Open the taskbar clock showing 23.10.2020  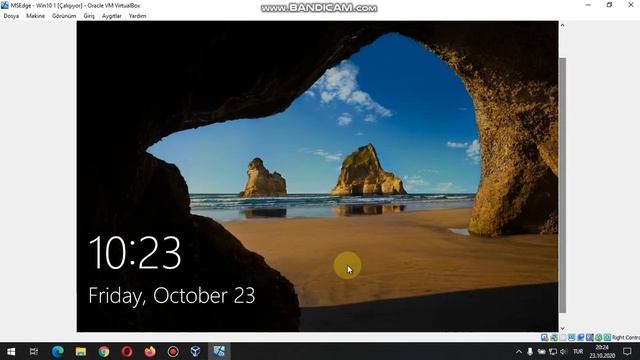coord(602,351)
